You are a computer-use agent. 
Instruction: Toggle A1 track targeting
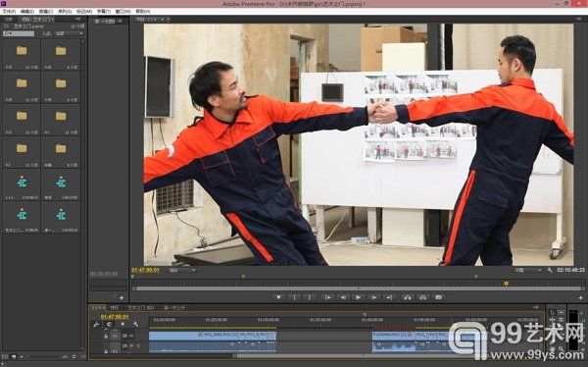click(115, 350)
